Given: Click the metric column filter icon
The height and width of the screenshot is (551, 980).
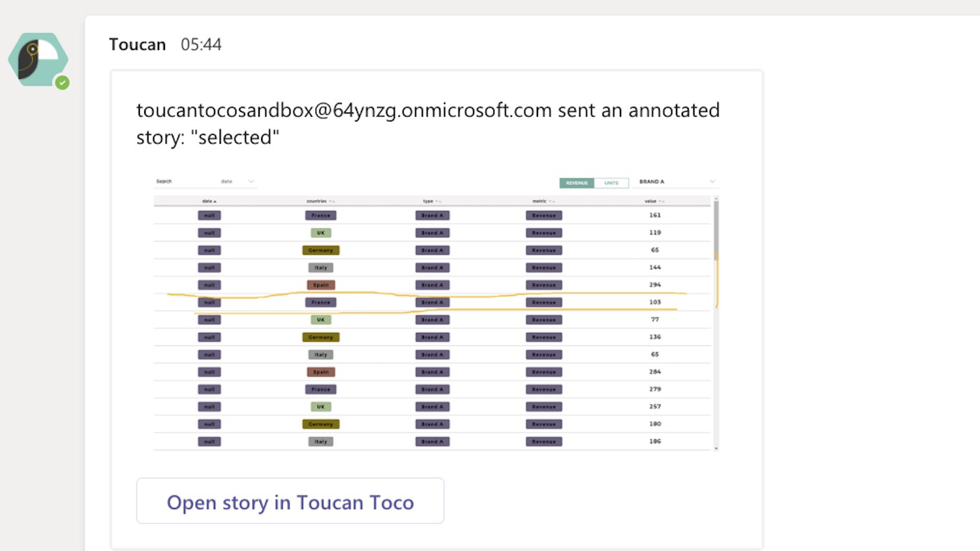Looking at the screenshot, I should 552,202.
